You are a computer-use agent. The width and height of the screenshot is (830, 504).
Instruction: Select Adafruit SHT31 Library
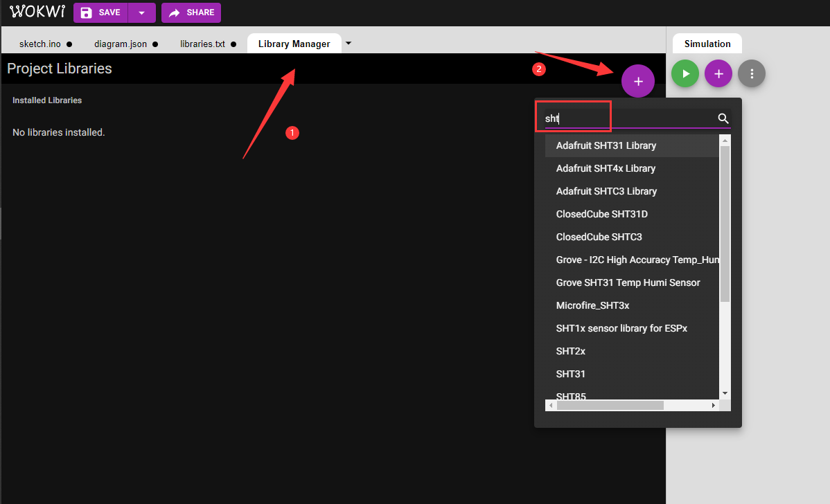(x=632, y=145)
